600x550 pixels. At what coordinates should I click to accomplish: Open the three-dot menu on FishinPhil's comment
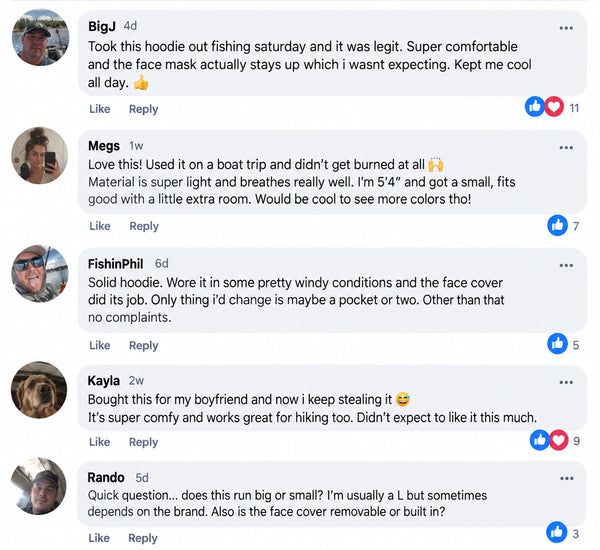point(566,265)
